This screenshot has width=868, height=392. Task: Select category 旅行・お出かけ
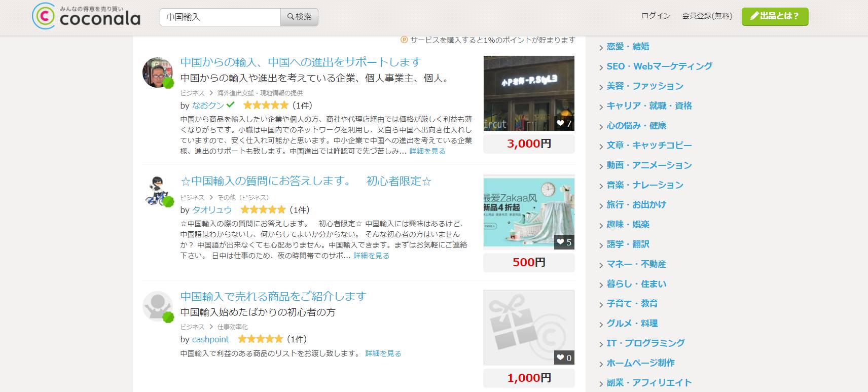pos(636,205)
